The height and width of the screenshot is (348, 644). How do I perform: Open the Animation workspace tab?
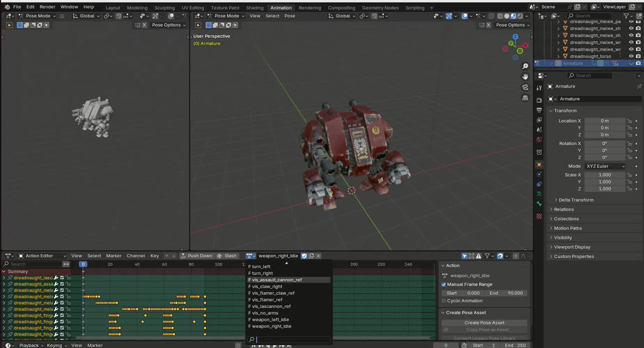pos(281,7)
